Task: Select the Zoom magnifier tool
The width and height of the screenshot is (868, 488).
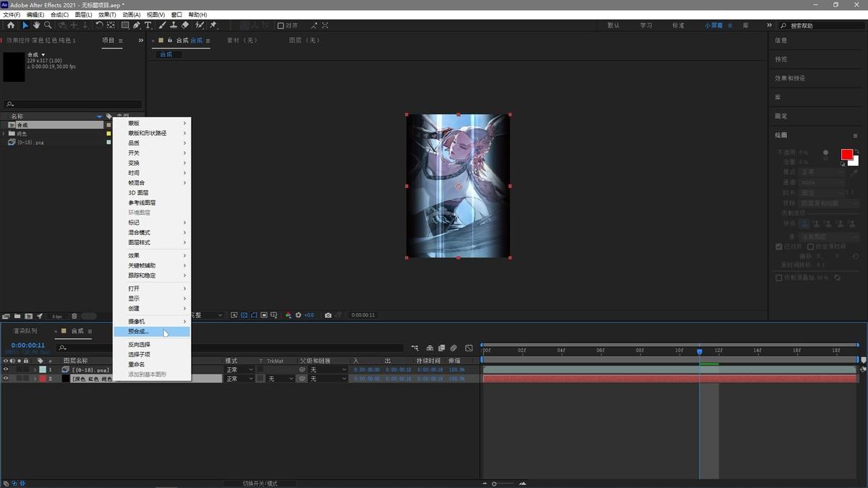Action: (48, 25)
